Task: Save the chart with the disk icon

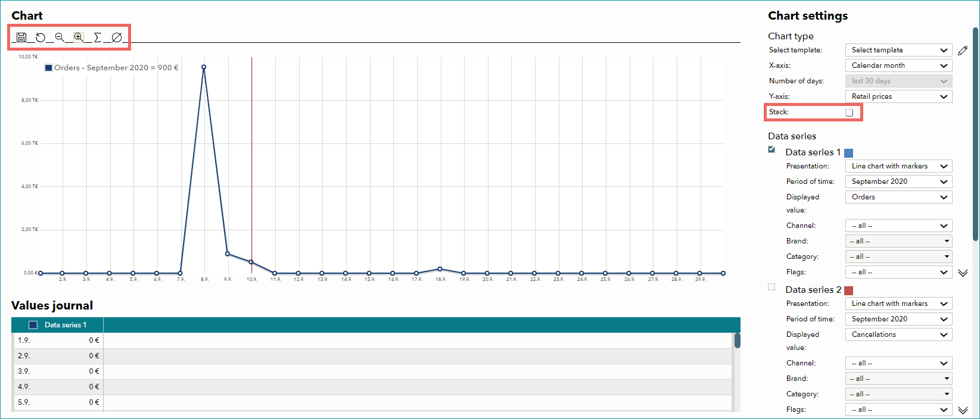Action: 21,37
